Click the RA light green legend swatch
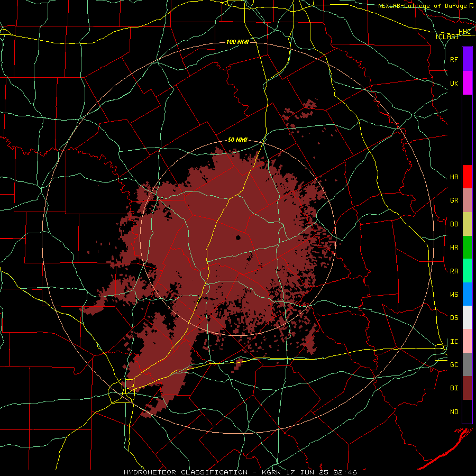The height and width of the screenshot is (476, 476). (x=467, y=271)
